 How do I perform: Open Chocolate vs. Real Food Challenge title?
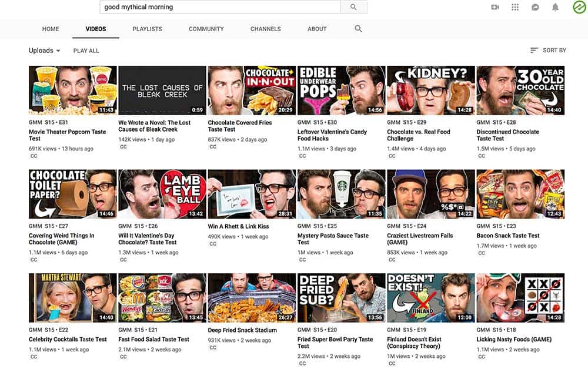click(x=419, y=135)
